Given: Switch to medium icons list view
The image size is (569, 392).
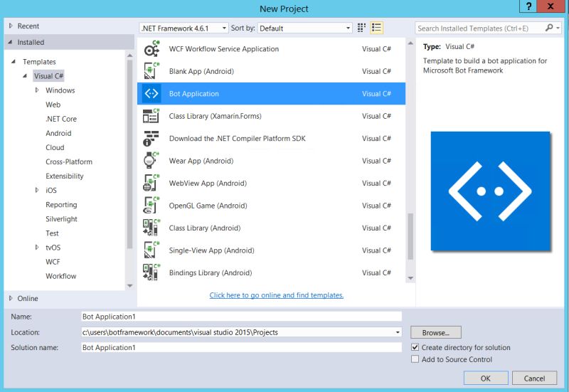Looking at the screenshot, I should point(377,28).
